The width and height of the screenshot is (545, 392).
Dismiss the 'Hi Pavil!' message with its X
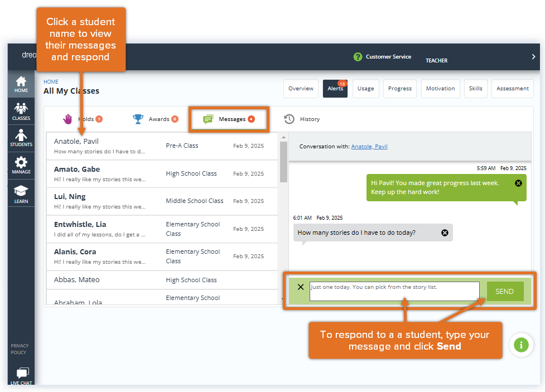(518, 184)
